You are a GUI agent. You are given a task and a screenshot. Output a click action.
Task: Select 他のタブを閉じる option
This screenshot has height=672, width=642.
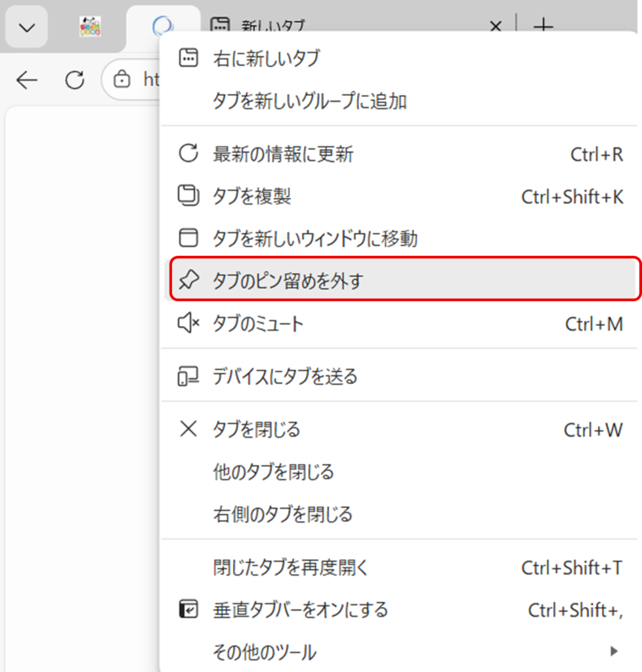point(273,472)
